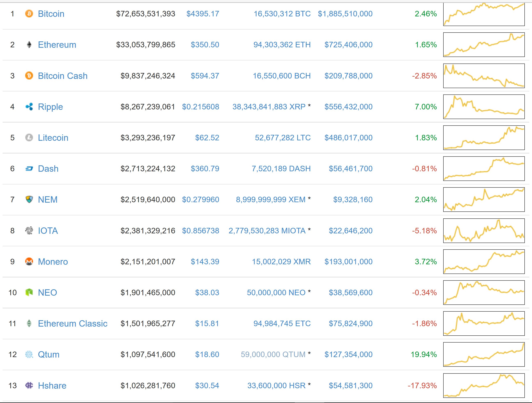Open the Ripple name link
Screen dimensions: 532x403
pyautogui.click(x=50, y=107)
